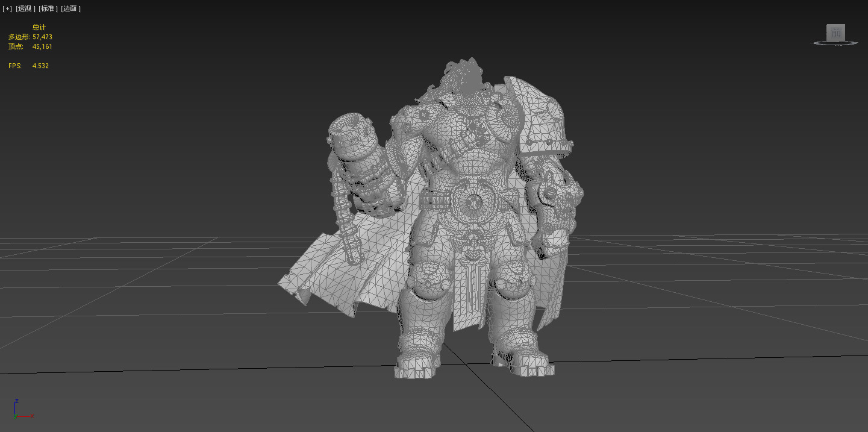Open the 透视 point-of-view viewport menu
The height and width of the screenshot is (432, 868).
pos(25,8)
